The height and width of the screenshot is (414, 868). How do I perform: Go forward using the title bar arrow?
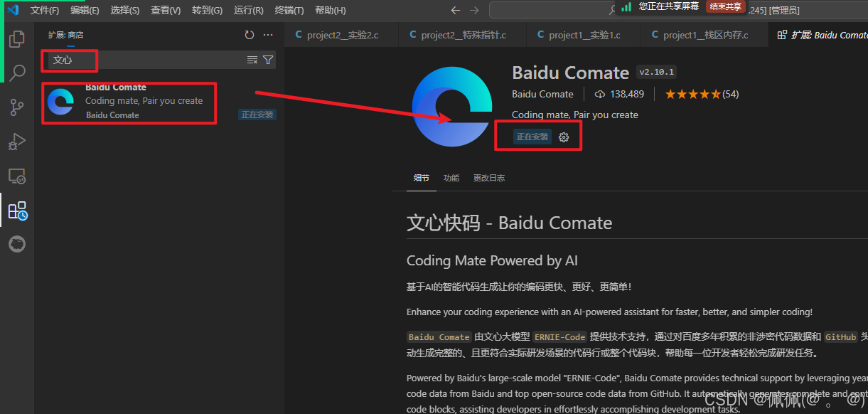coord(474,10)
